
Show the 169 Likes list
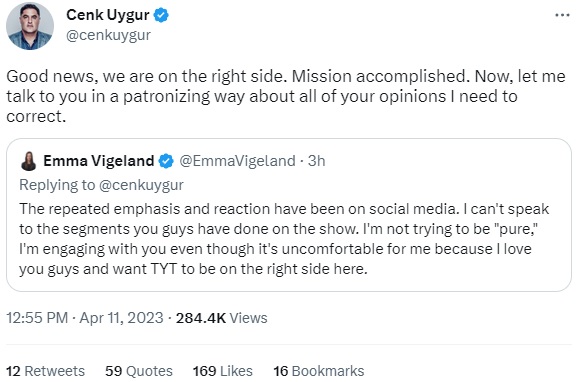pyautogui.click(x=223, y=371)
